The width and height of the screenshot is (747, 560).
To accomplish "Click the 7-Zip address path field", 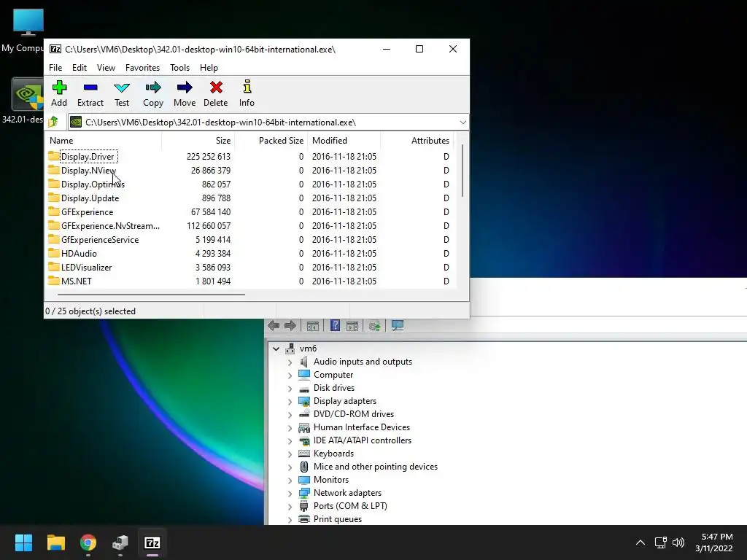I will 268,122.
